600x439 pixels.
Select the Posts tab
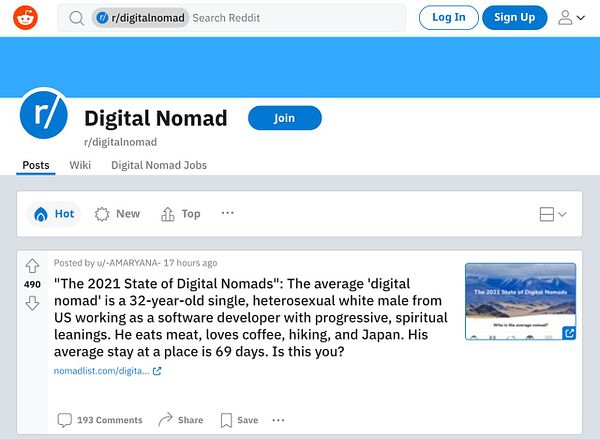click(36, 165)
